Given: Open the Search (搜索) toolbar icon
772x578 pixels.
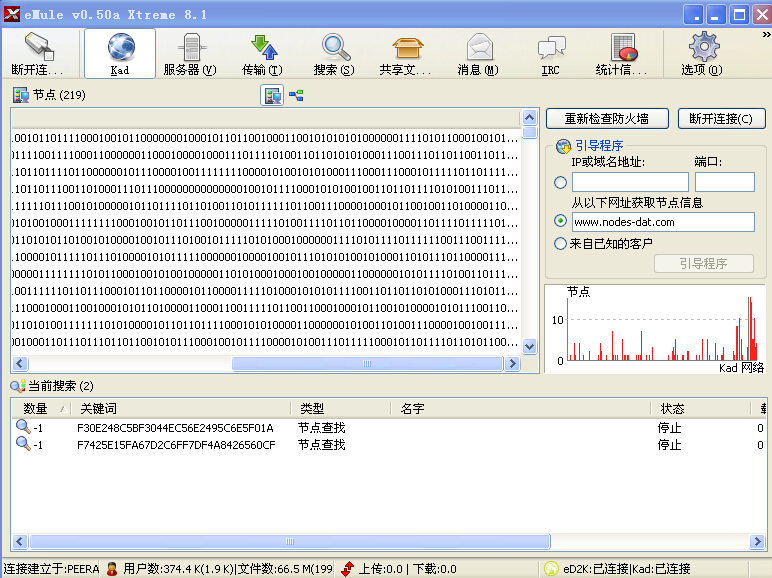Looking at the screenshot, I should [x=334, y=53].
